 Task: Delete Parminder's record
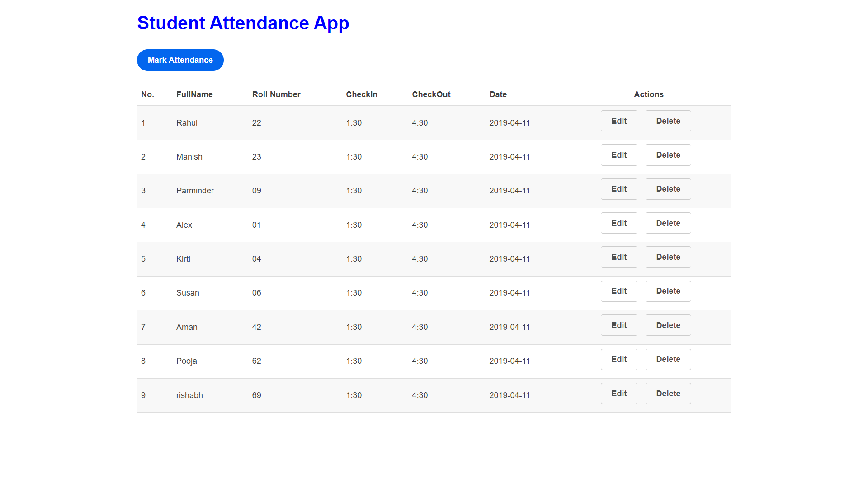pyautogui.click(x=668, y=189)
